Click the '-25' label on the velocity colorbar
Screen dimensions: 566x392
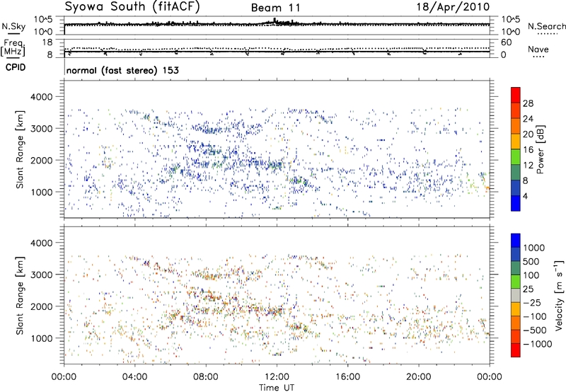click(531, 302)
